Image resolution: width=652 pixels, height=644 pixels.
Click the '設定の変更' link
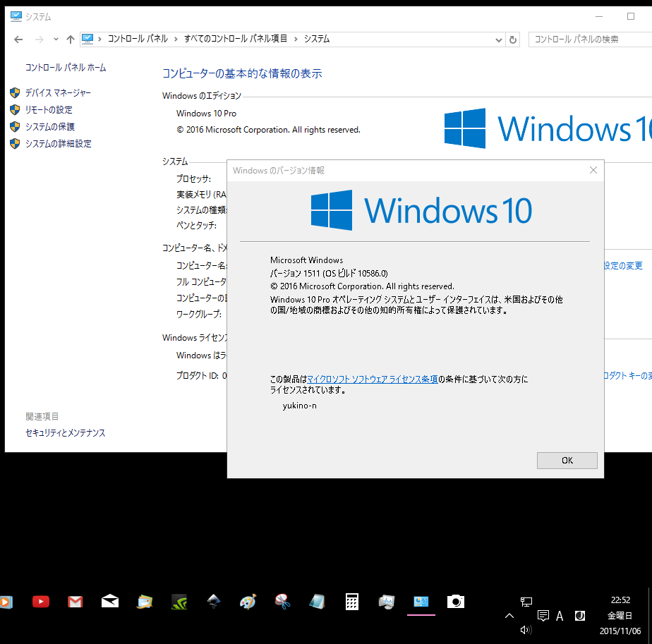tap(623, 265)
